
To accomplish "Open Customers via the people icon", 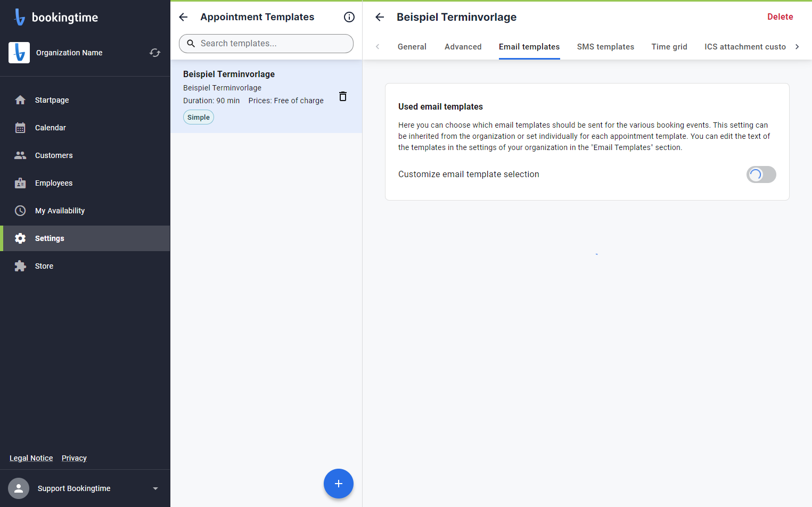I will (20, 155).
